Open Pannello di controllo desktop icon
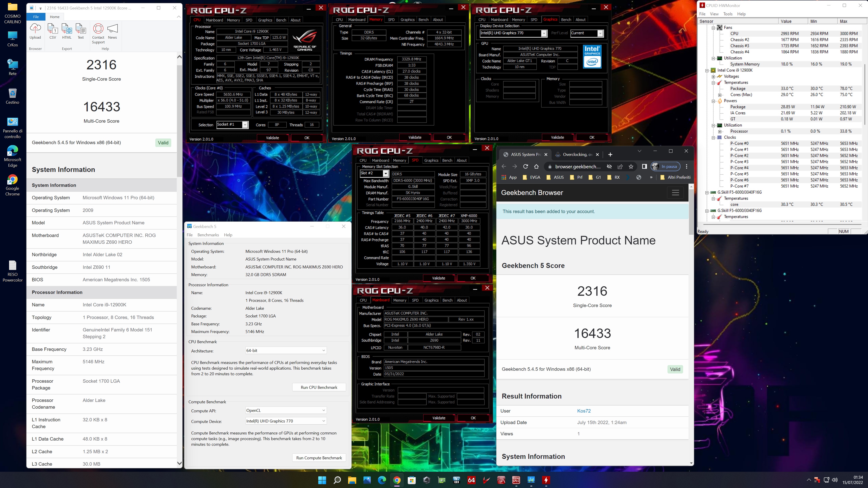The height and width of the screenshot is (488, 868). (12, 128)
